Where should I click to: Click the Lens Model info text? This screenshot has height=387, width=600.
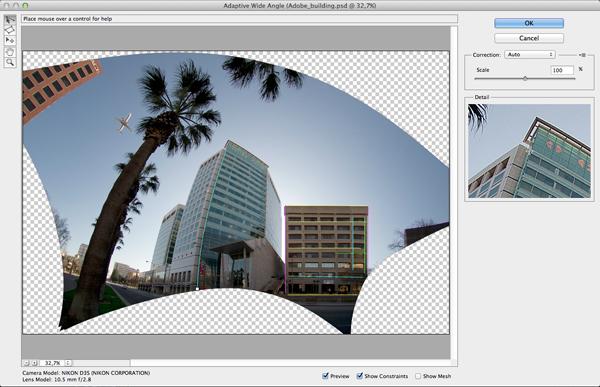57,380
